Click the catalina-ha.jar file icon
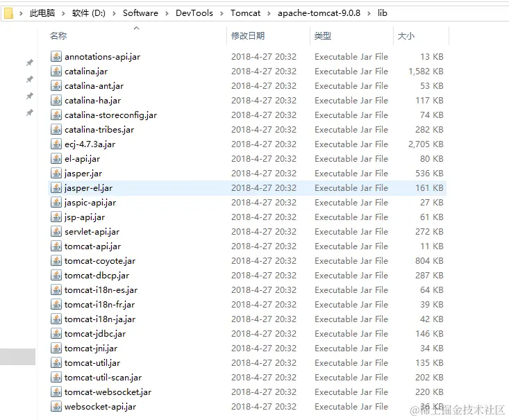 point(56,100)
